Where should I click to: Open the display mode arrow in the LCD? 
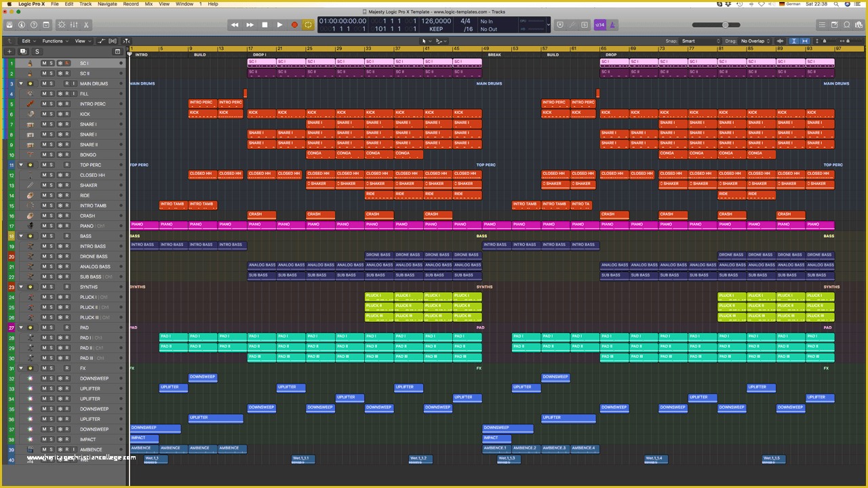coord(548,25)
